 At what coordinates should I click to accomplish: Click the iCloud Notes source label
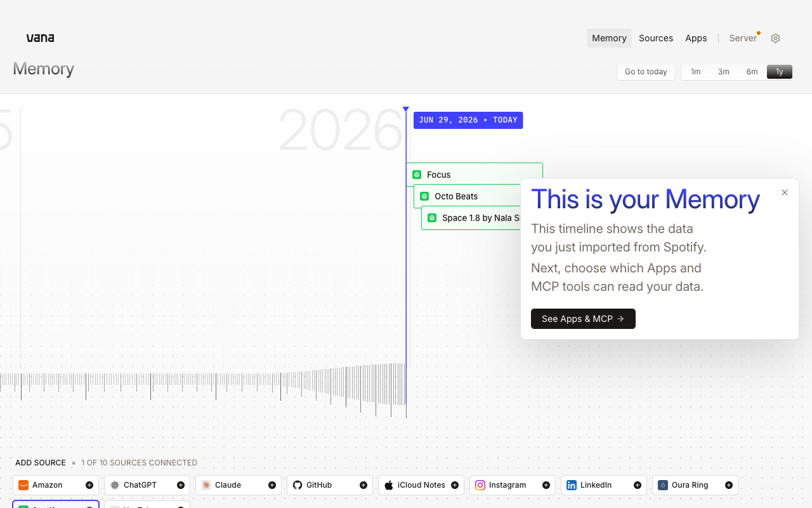click(x=421, y=485)
